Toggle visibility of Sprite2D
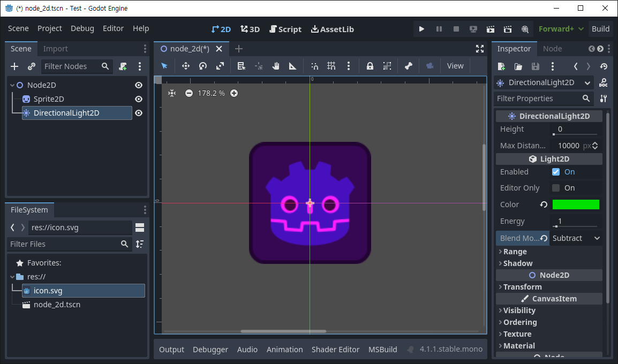Viewport: 618px width, 364px height. point(139,99)
